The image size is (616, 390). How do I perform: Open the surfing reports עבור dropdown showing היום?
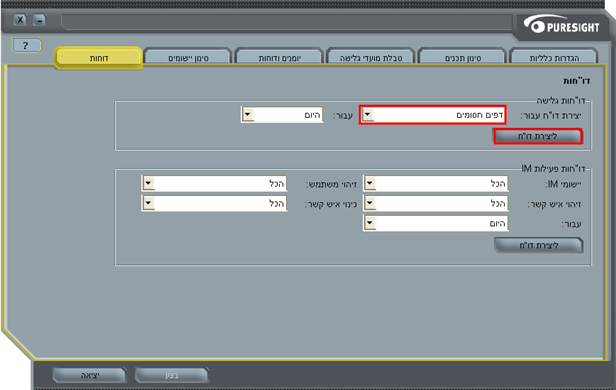click(x=282, y=115)
